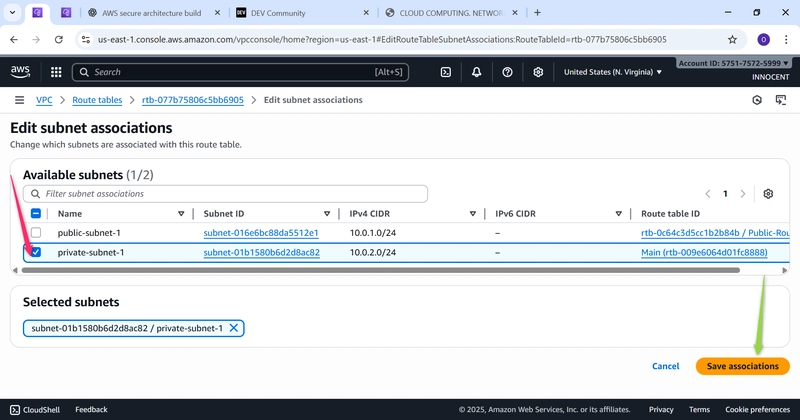
Task: Open the Main (rtb-009e6064d01fc8888) route table link
Action: click(704, 252)
